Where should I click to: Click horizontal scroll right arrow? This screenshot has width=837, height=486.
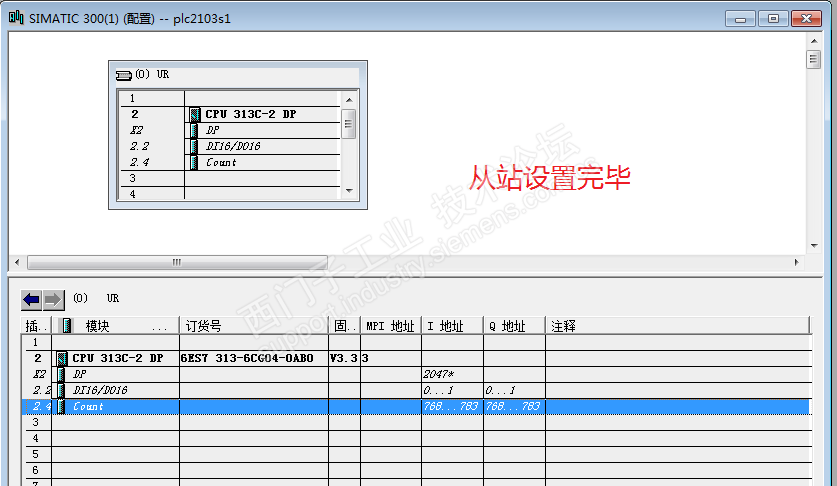797,262
